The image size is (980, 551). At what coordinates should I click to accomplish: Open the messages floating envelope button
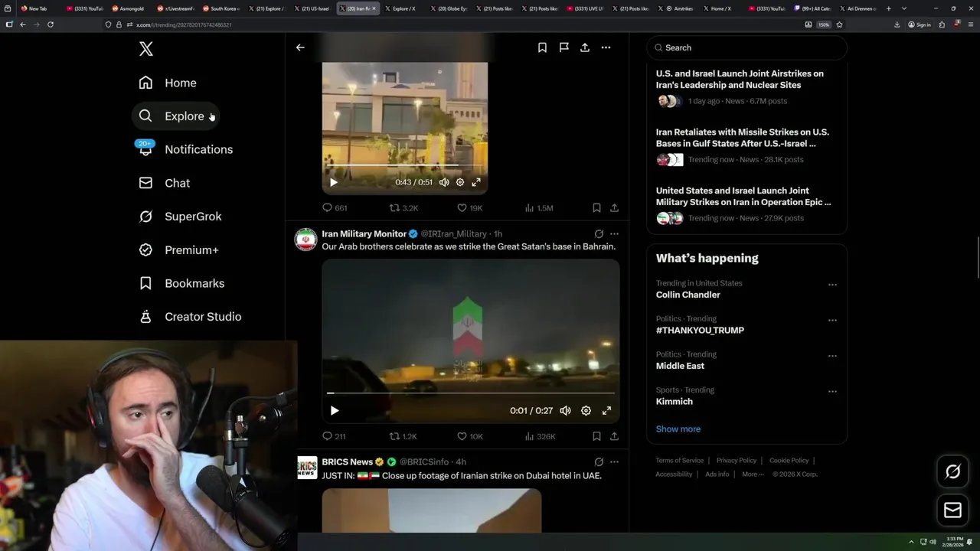coord(952,510)
